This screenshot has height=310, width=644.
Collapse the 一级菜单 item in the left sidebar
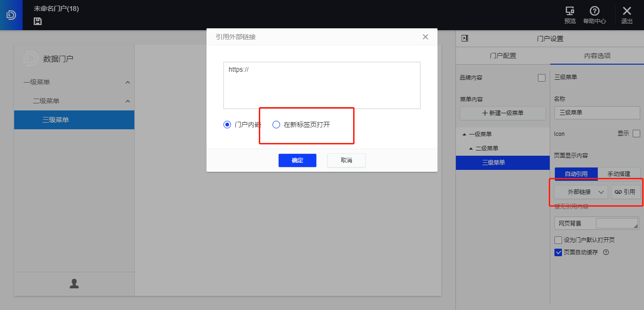coord(127,82)
